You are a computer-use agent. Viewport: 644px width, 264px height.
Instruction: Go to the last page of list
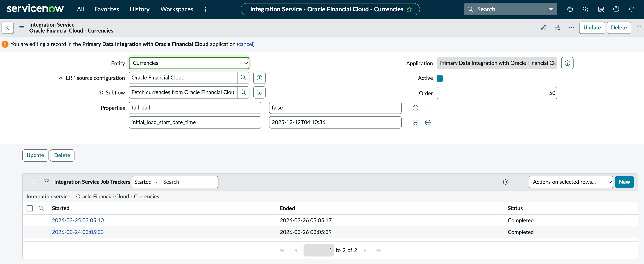point(379,250)
